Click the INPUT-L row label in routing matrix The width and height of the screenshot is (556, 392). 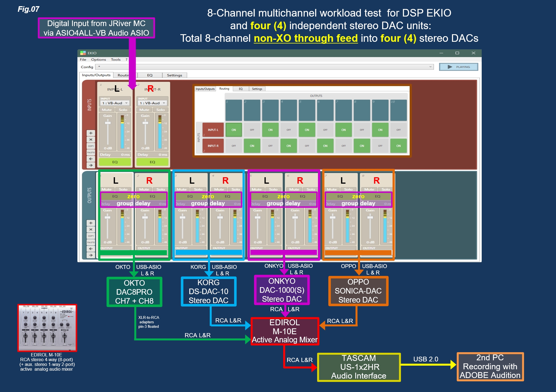pos(213,130)
